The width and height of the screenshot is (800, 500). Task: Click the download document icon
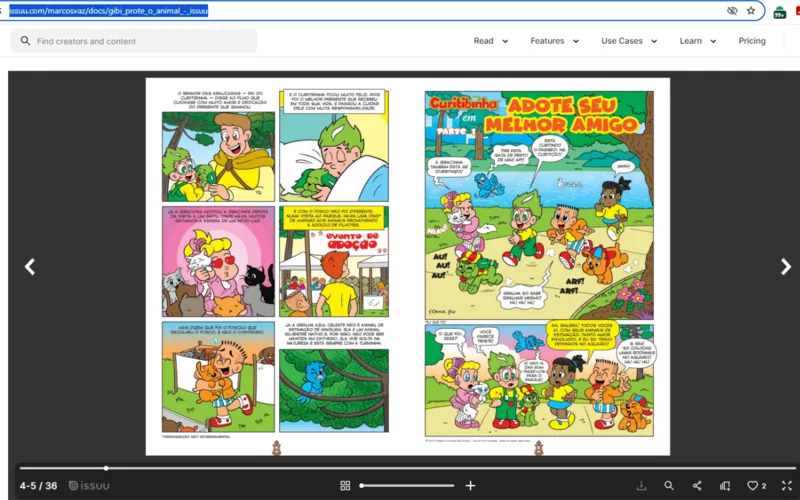point(641,486)
